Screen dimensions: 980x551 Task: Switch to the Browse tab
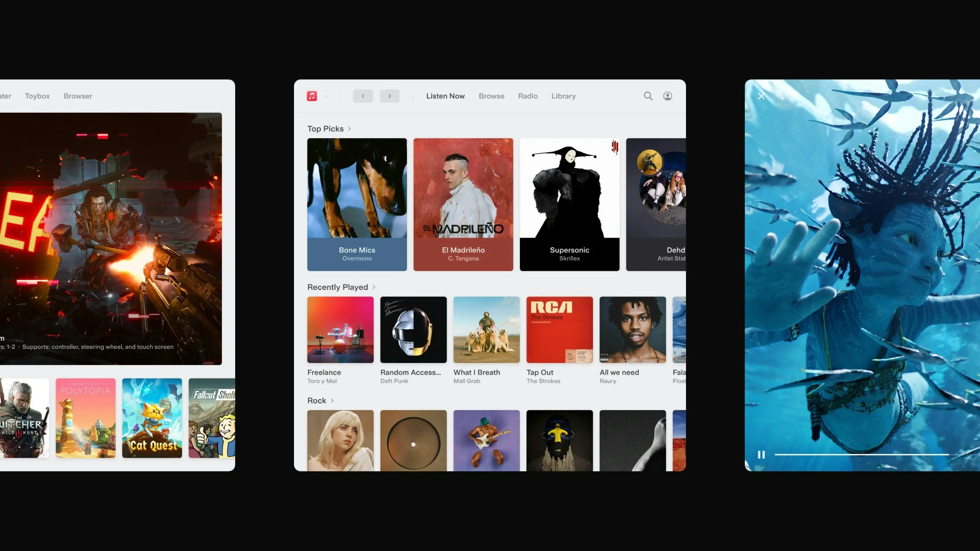click(491, 96)
